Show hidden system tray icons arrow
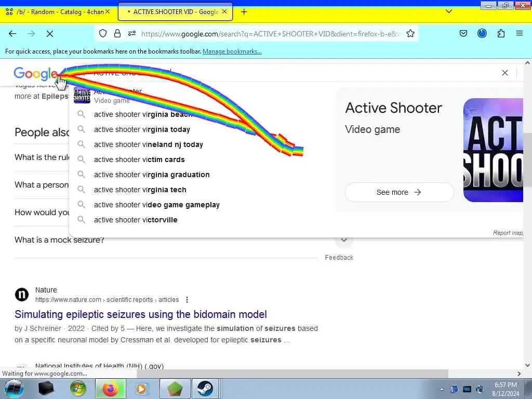The height and width of the screenshot is (399, 532). click(x=442, y=389)
